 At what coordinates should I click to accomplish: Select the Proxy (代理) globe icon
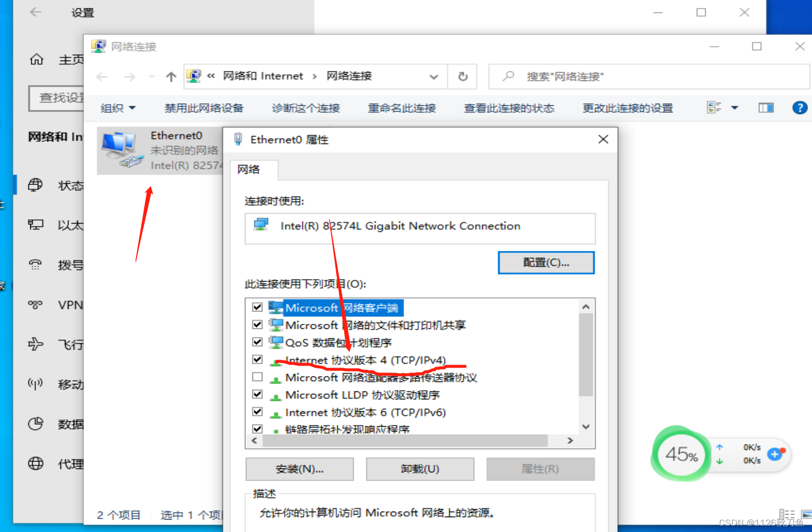35,463
